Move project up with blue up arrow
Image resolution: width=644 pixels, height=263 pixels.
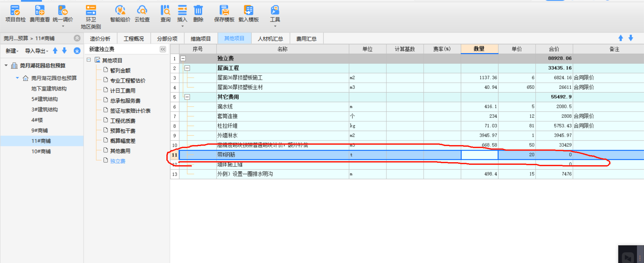(55, 51)
